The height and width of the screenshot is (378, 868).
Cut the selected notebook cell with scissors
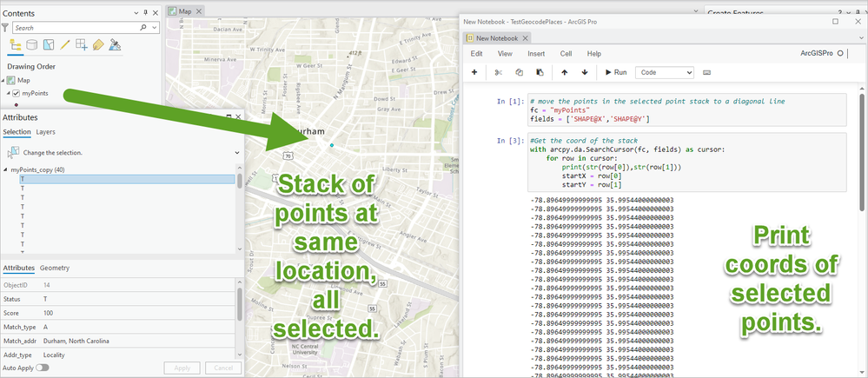(499, 73)
